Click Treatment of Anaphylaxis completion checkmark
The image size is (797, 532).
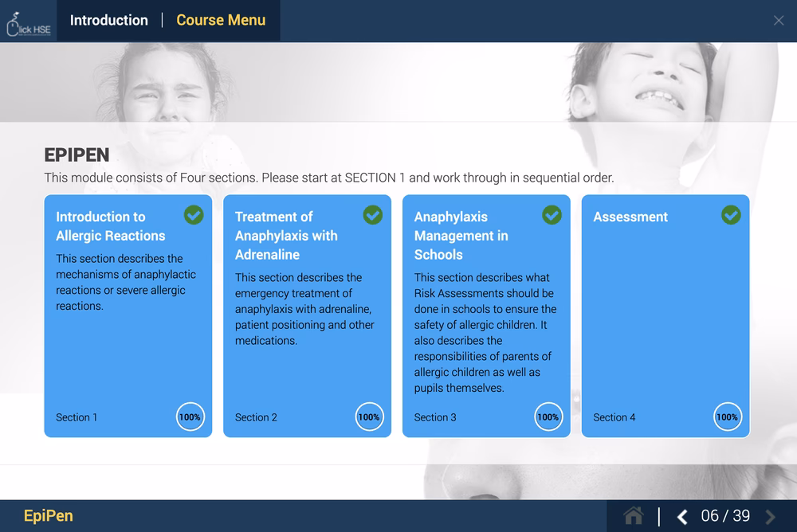pyautogui.click(x=373, y=215)
